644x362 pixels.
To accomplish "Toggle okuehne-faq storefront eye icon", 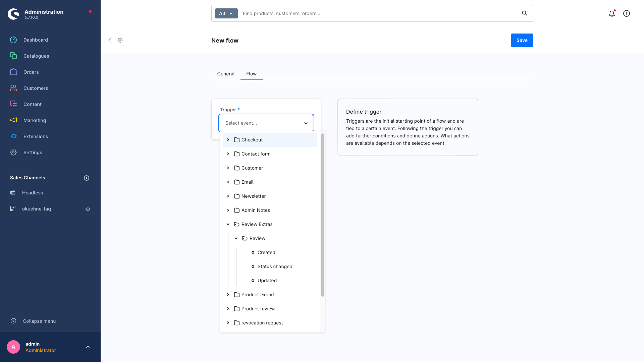I will [x=88, y=209].
